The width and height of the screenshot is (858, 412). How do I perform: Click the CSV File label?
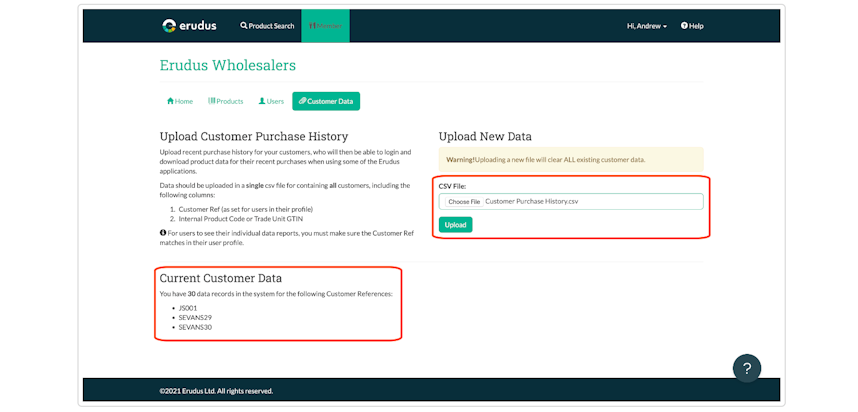point(452,186)
